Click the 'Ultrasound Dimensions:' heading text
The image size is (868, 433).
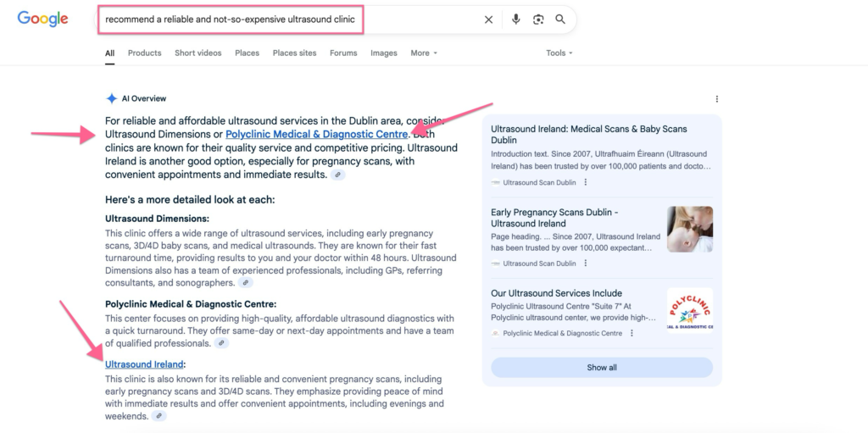point(157,219)
